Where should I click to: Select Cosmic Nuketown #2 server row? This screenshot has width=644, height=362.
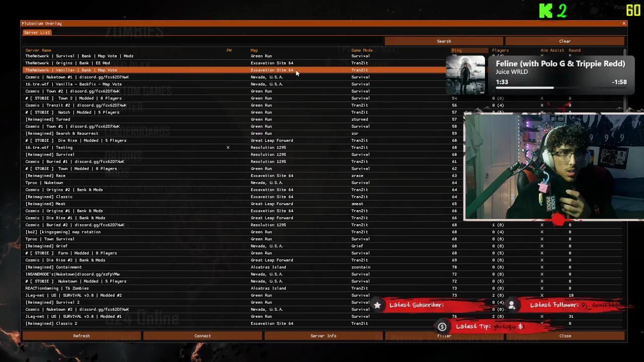point(323,309)
